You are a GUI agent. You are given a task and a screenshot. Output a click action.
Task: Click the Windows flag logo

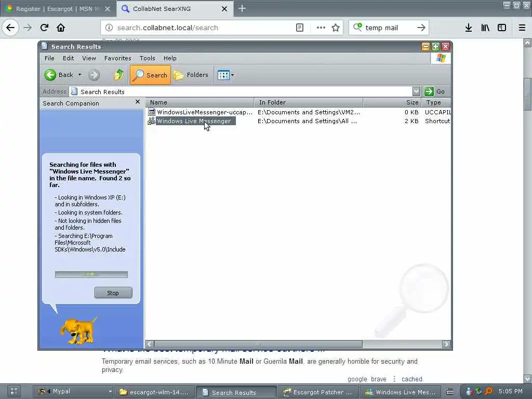tap(441, 58)
